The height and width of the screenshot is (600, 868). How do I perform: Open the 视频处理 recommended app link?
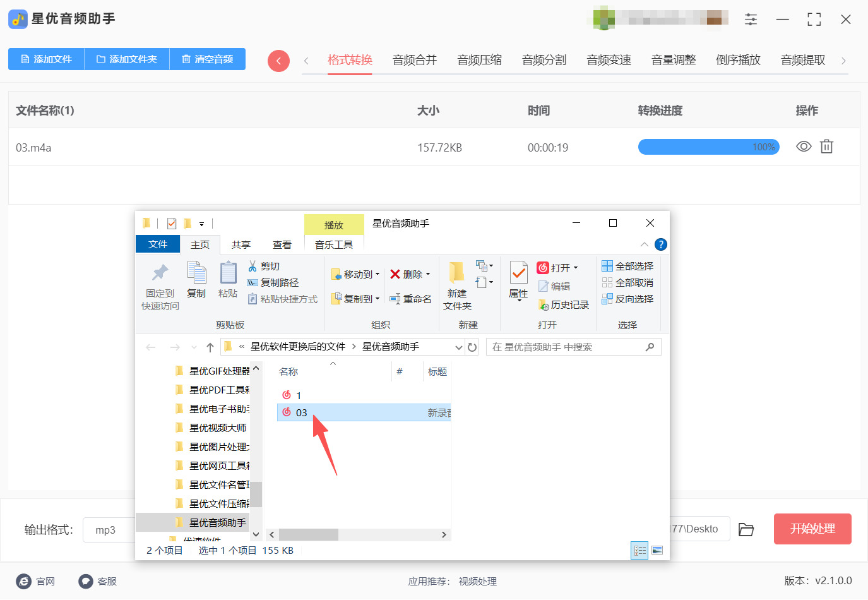coord(478,581)
